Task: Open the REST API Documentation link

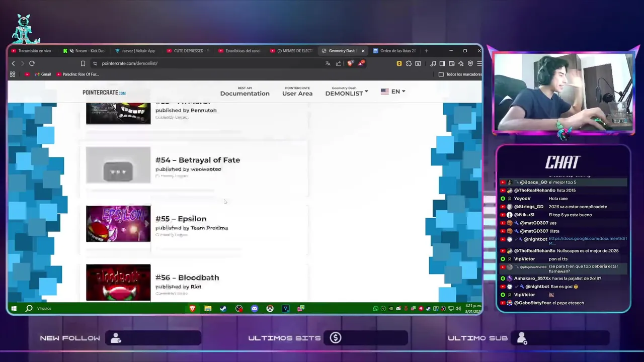Action: pyautogui.click(x=245, y=92)
